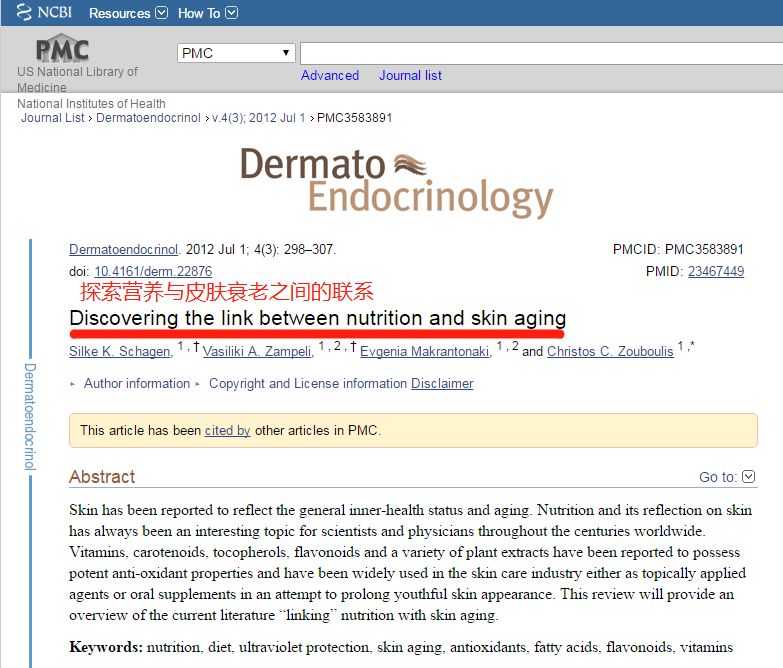Open the Advanced search link

point(330,75)
